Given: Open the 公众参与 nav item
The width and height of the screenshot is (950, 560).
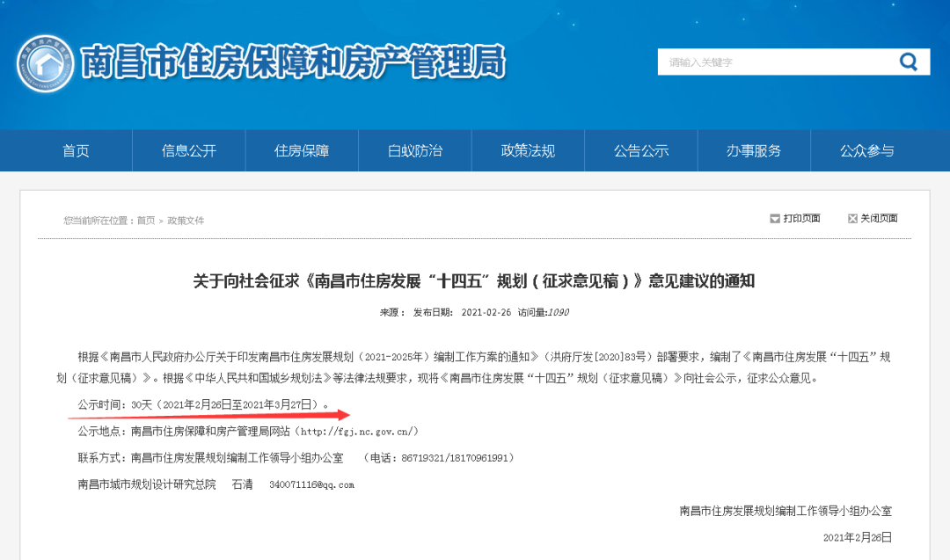Looking at the screenshot, I should point(867,150).
